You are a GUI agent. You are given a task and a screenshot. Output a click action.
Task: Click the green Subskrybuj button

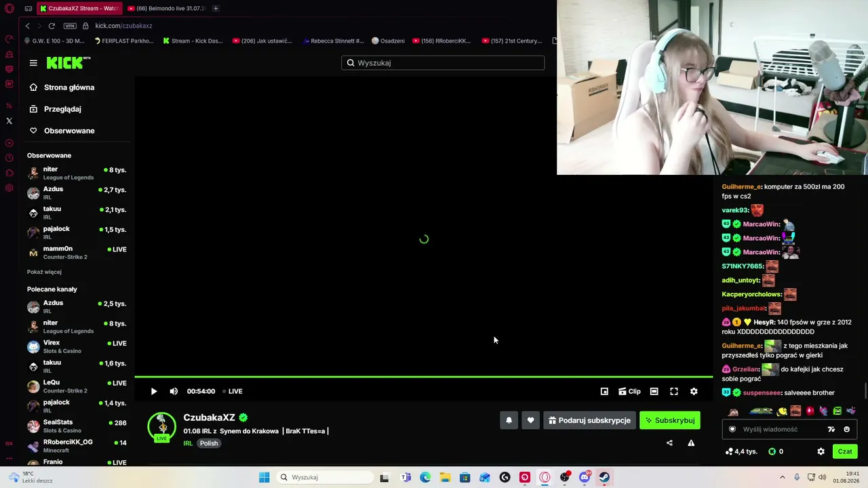(670, 420)
